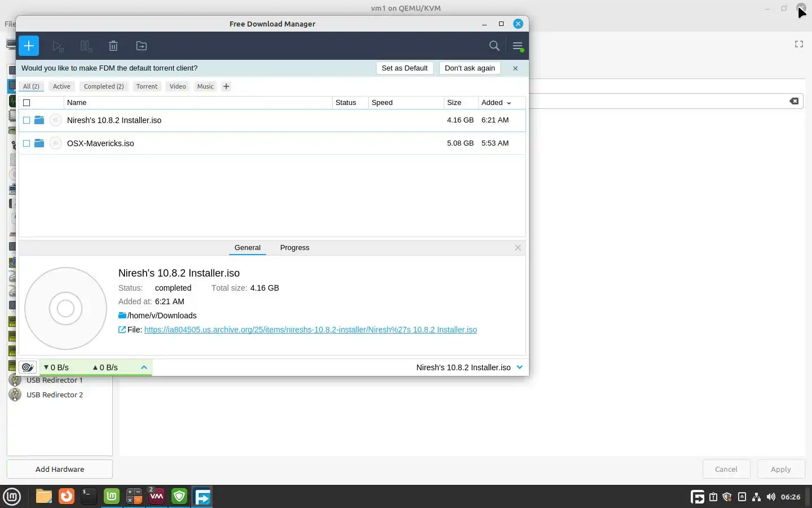This screenshot has height=508, width=812.
Task: Click Don't ask again button
Action: [x=470, y=68]
